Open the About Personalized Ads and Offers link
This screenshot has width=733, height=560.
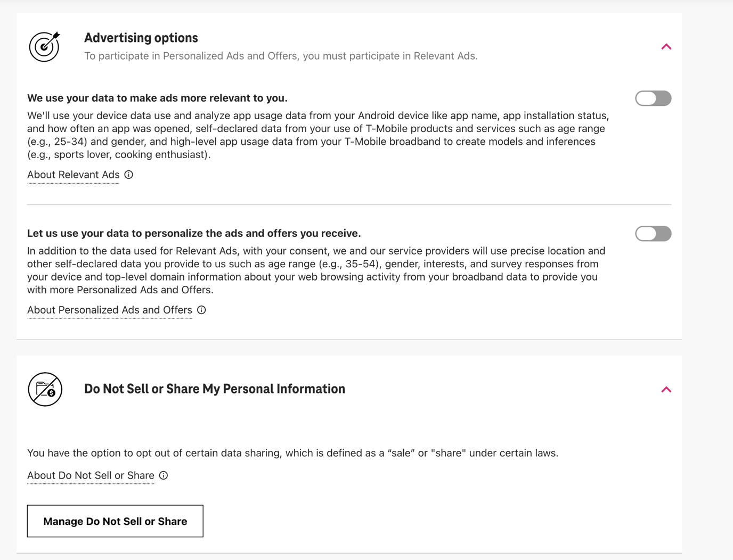110,310
